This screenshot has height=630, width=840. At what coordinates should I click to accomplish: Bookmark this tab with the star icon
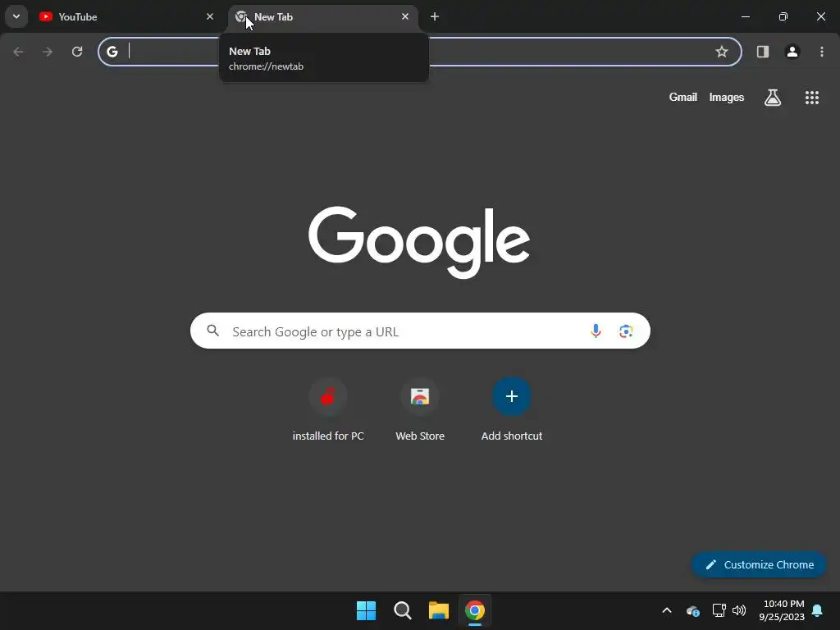coord(722,52)
